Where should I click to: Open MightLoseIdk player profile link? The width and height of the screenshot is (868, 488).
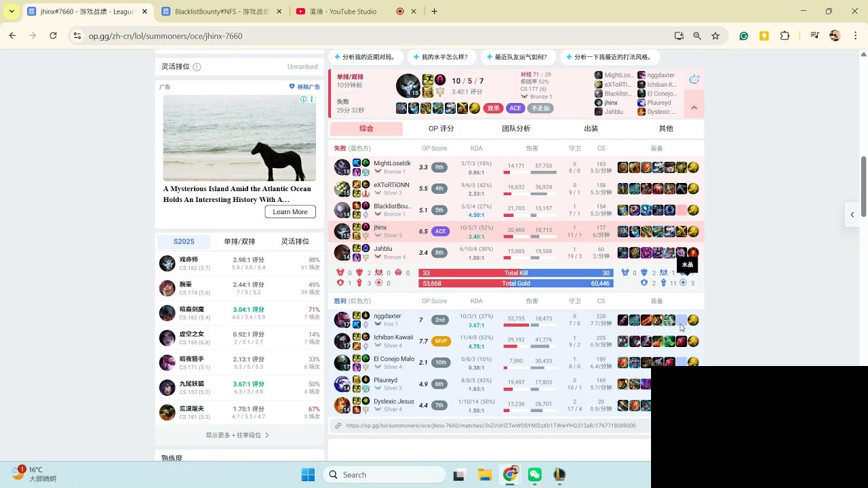click(x=392, y=163)
